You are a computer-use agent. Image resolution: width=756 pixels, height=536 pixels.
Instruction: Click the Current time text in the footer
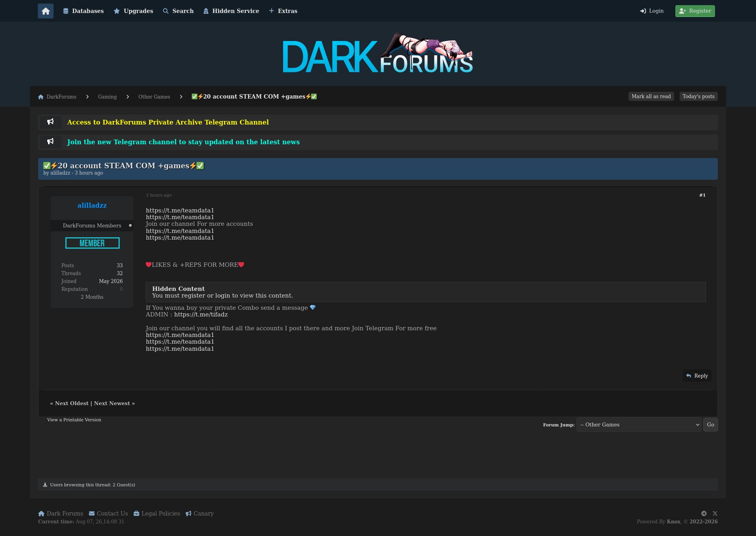click(x=81, y=522)
